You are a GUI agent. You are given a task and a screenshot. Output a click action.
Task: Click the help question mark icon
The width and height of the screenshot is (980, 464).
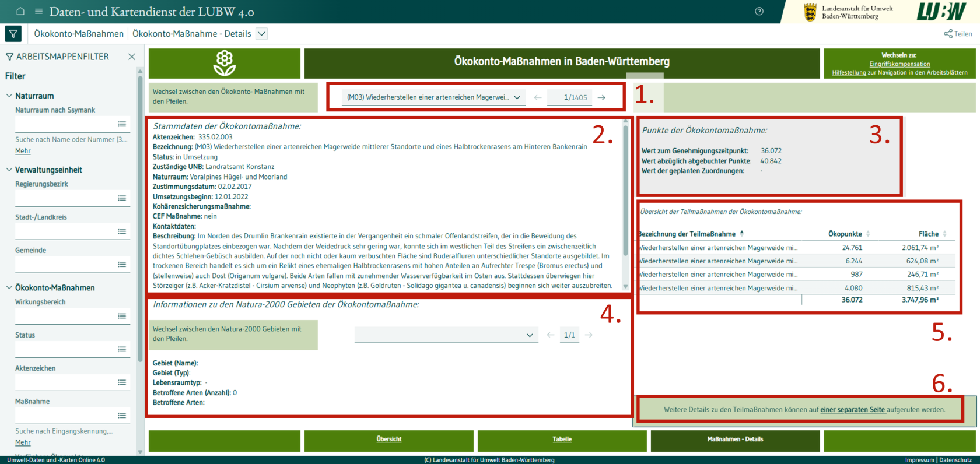pyautogui.click(x=759, y=11)
